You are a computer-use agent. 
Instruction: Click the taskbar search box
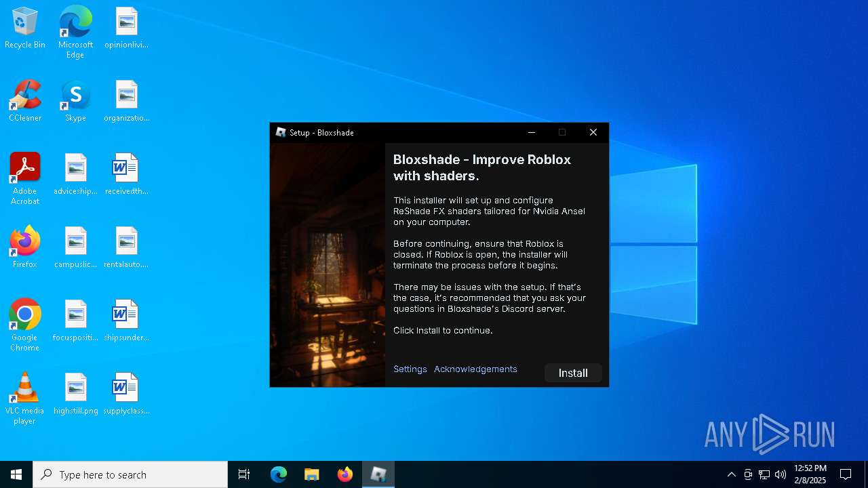point(130,474)
